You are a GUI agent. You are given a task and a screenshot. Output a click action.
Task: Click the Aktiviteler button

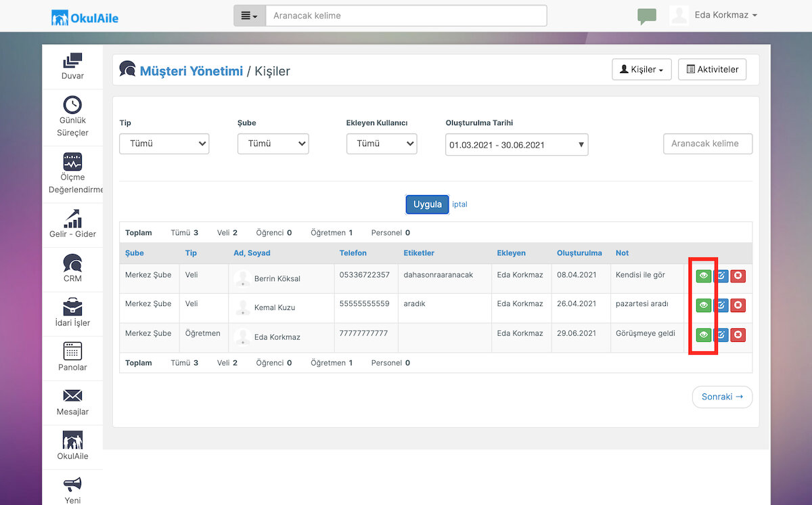(x=712, y=69)
